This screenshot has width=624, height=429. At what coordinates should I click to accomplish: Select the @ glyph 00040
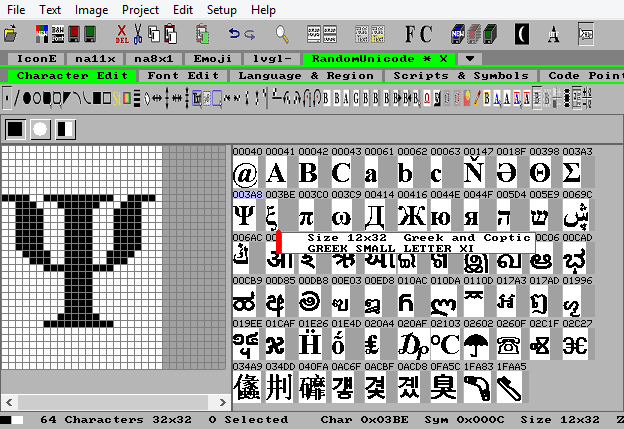click(x=245, y=172)
